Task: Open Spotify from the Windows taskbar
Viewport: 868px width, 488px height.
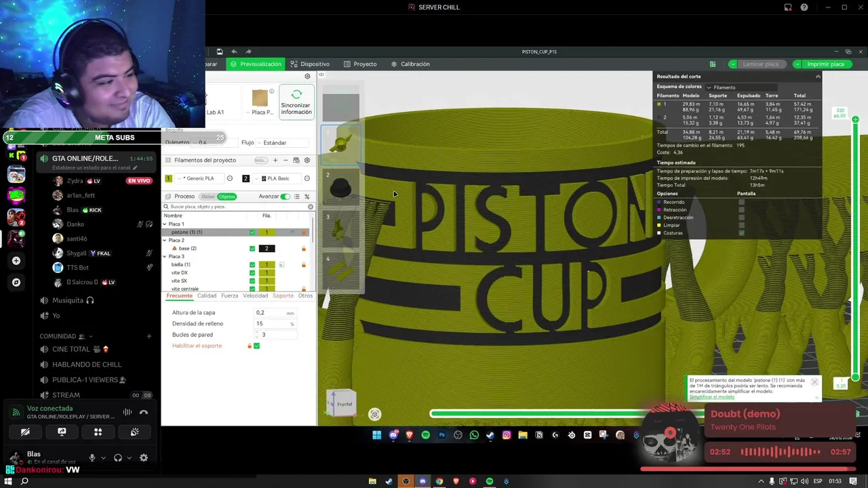Action: (x=490, y=481)
